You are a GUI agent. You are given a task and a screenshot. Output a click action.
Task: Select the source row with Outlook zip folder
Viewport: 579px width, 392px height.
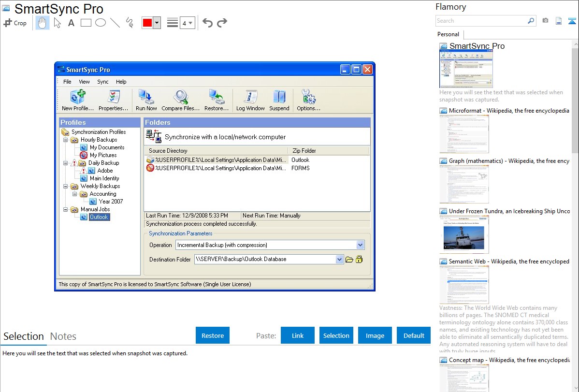pyautogui.click(x=257, y=160)
